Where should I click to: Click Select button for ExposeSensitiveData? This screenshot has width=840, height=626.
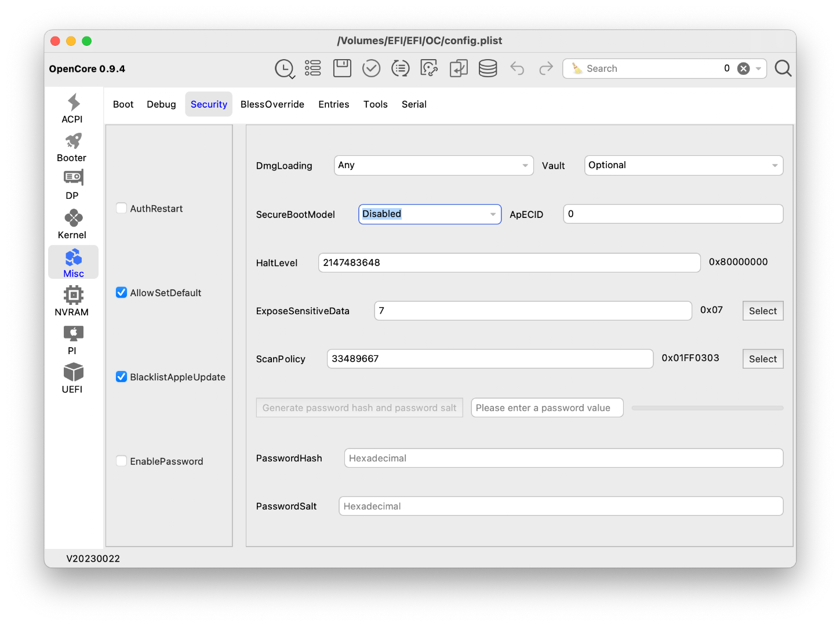763,311
